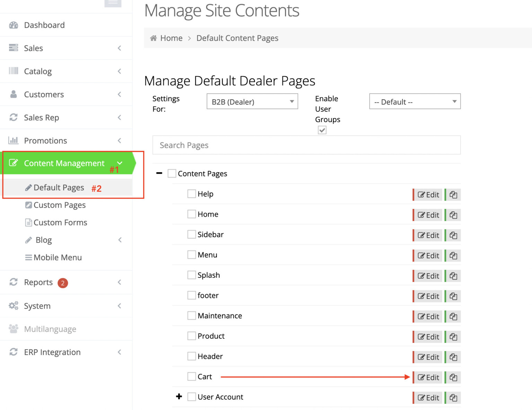Check the Help page checkbox
The width and height of the screenshot is (532, 410).
point(192,194)
